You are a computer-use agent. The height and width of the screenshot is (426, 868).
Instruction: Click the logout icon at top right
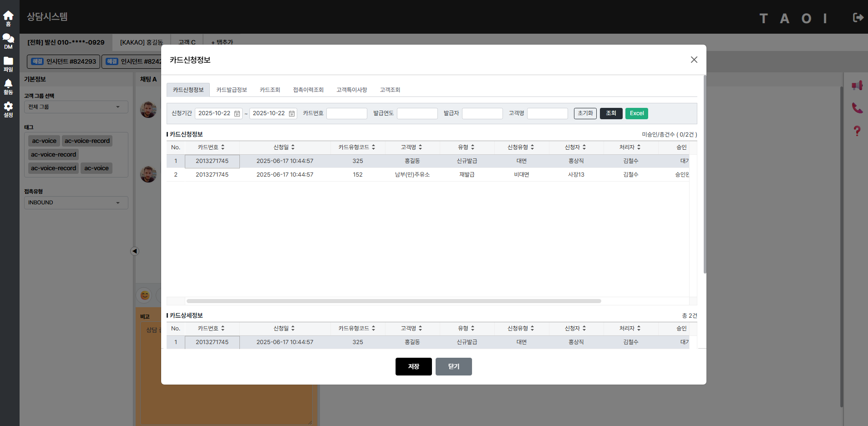point(858,18)
